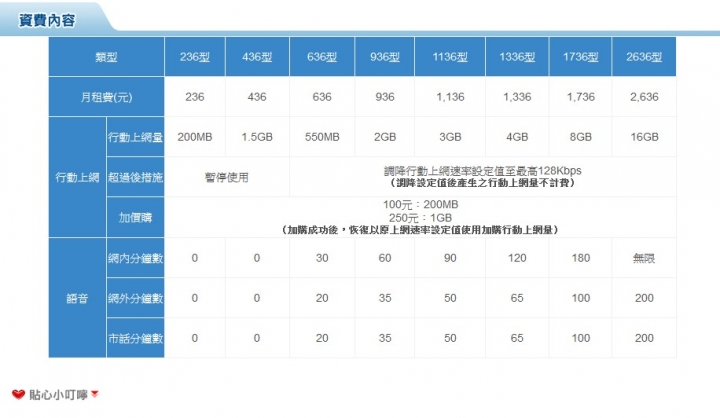
Task: Click the 3GB data allowance cell
Action: (450, 137)
